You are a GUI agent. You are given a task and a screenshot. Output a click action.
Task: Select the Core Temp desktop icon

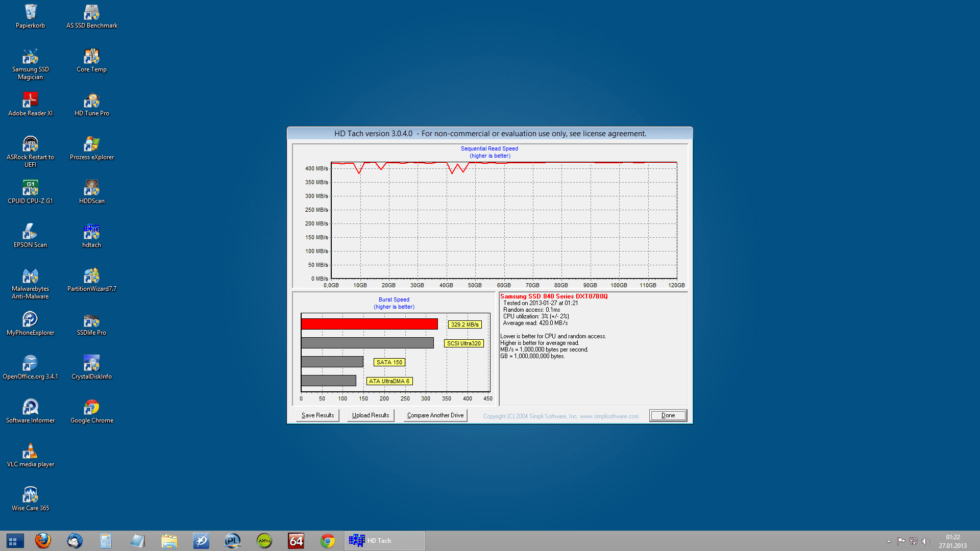click(x=92, y=61)
